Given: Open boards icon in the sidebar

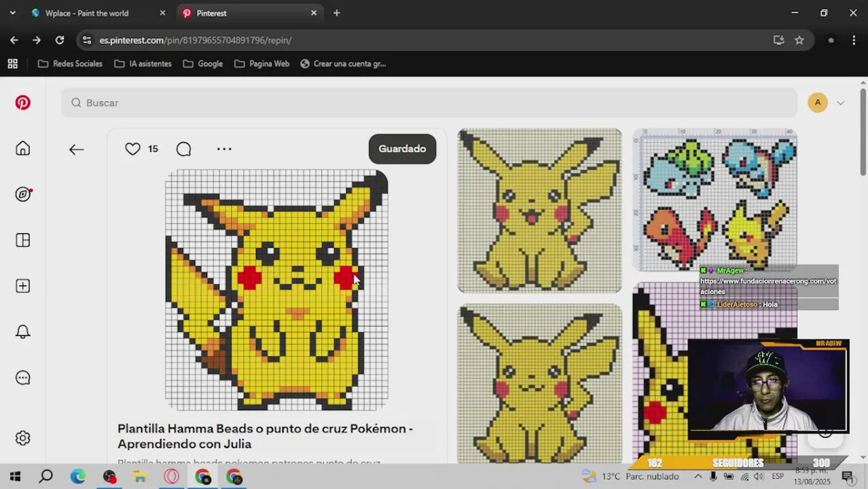Looking at the screenshot, I should point(23,240).
